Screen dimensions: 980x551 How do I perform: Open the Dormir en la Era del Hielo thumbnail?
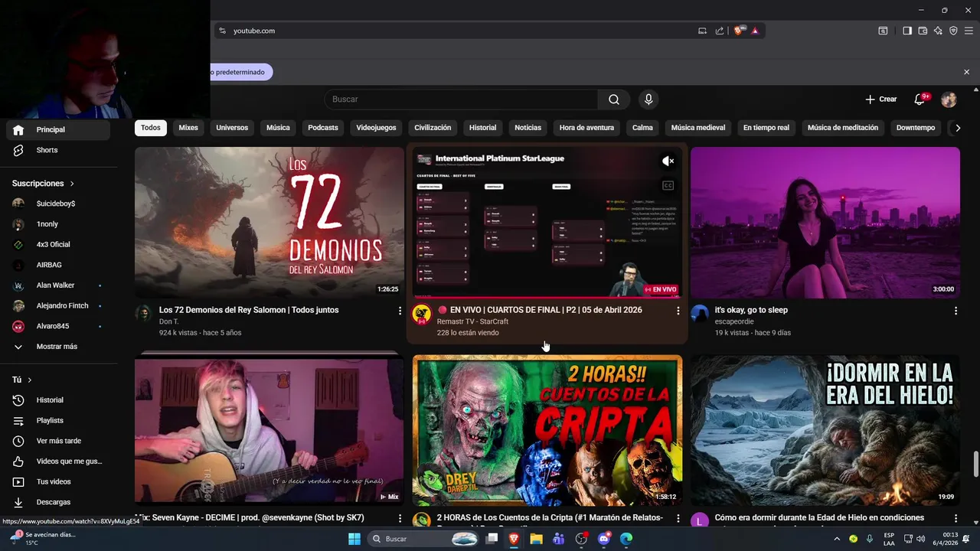coord(825,430)
